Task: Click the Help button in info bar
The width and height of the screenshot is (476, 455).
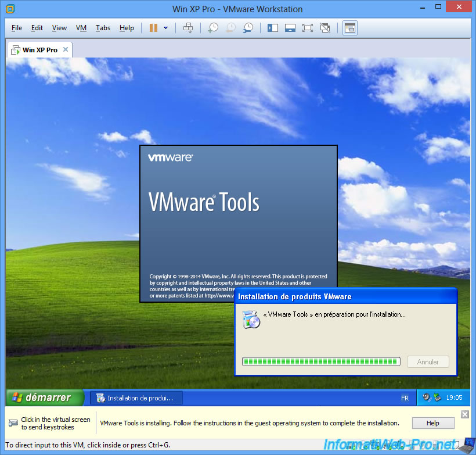Action: (433, 423)
